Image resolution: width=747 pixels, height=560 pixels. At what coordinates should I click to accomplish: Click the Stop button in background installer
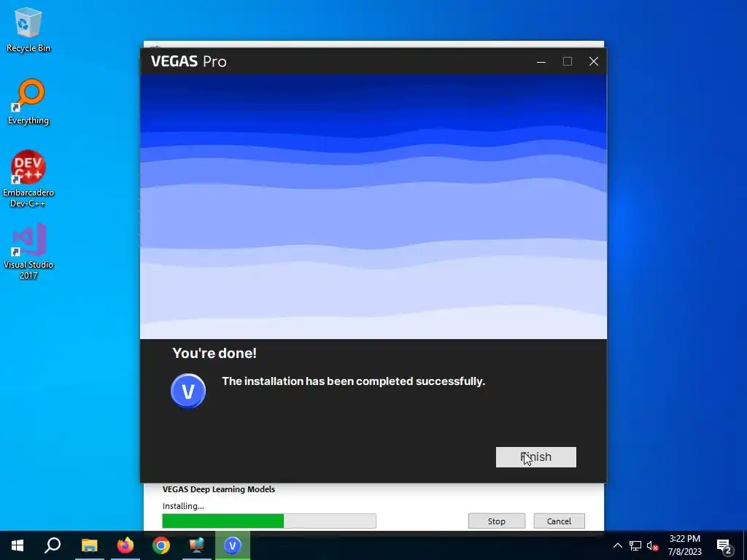tap(496, 521)
